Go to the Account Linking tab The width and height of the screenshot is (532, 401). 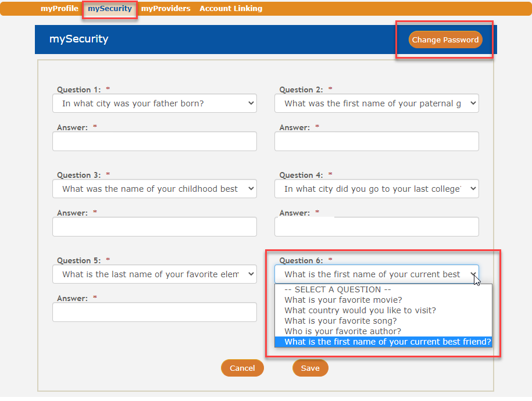[231, 9]
